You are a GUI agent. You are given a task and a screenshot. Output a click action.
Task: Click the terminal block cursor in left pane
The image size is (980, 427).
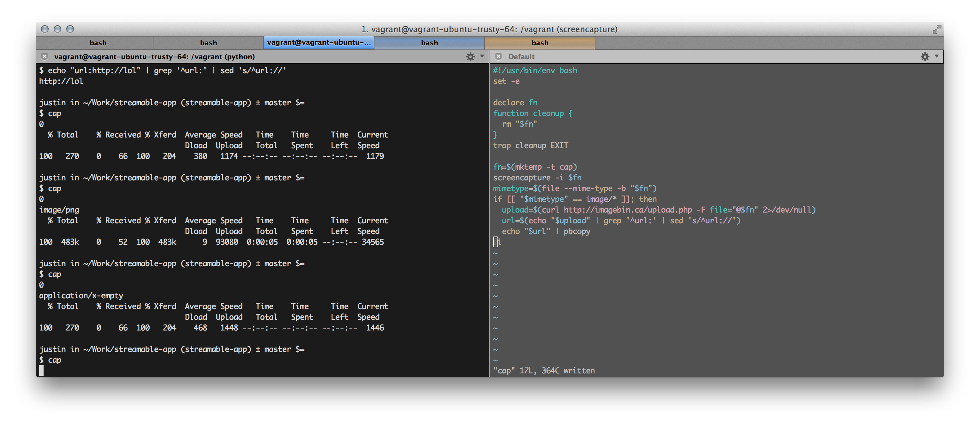tap(41, 371)
